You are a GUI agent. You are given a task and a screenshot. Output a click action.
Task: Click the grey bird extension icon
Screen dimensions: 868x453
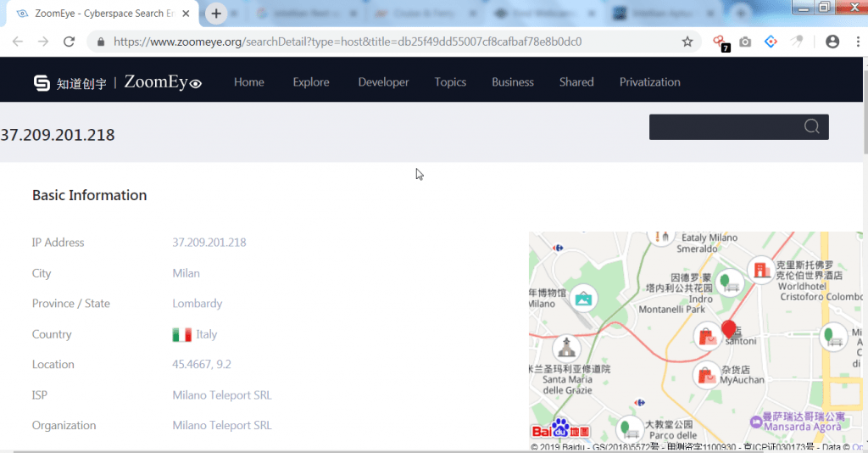(797, 42)
